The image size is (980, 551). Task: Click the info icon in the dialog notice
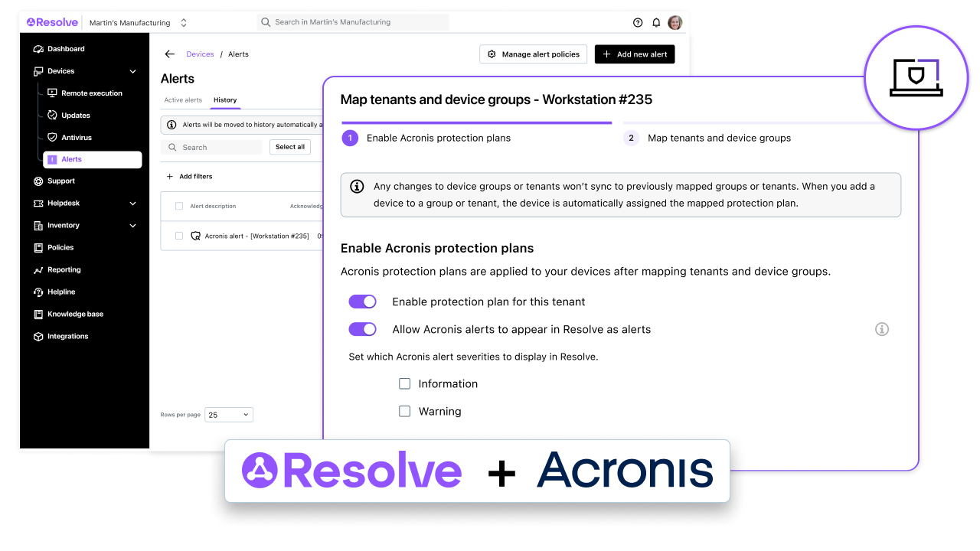pyautogui.click(x=357, y=186)
